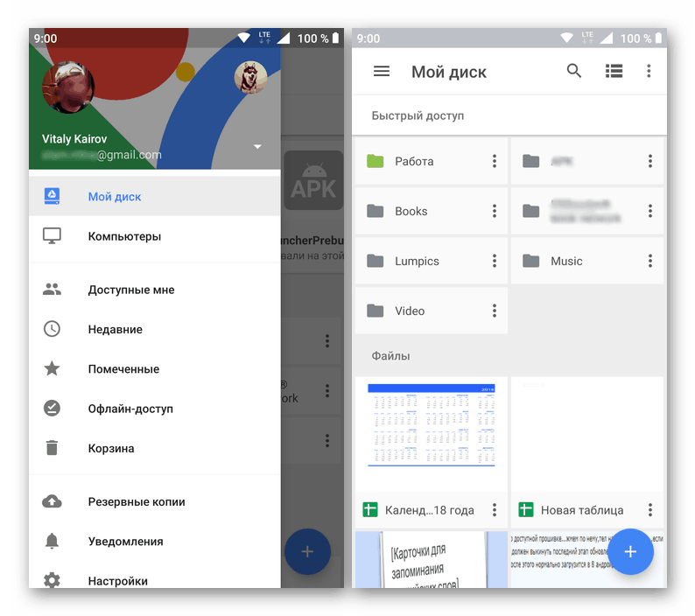Click the gear icon for Настройки
The height and width of the screenshot is (616, 695).
point(52,579)
